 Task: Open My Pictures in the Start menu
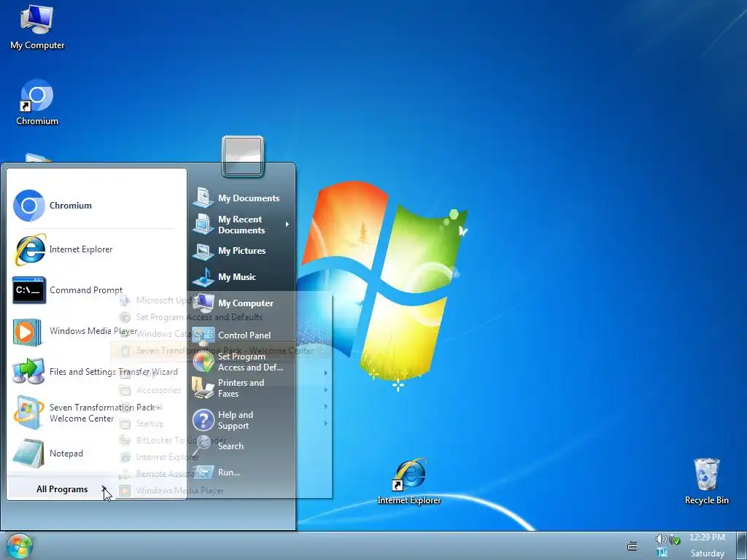242,251
